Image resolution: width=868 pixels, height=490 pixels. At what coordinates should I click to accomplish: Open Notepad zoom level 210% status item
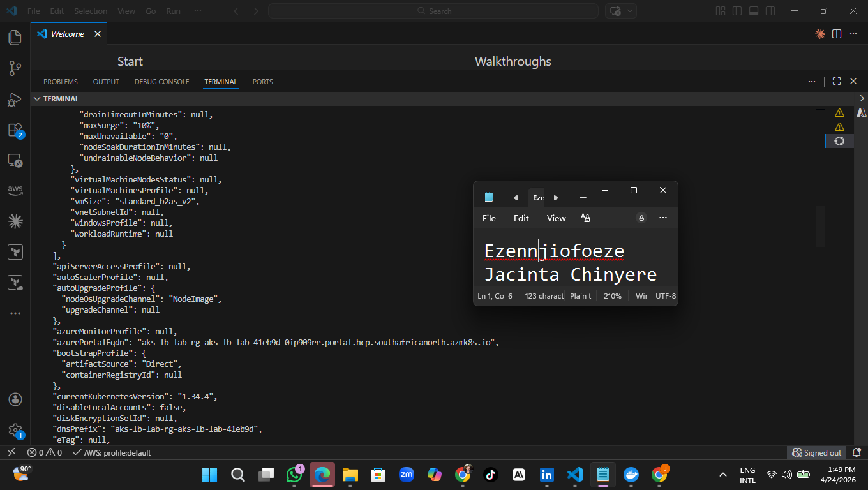pos(613,296)
